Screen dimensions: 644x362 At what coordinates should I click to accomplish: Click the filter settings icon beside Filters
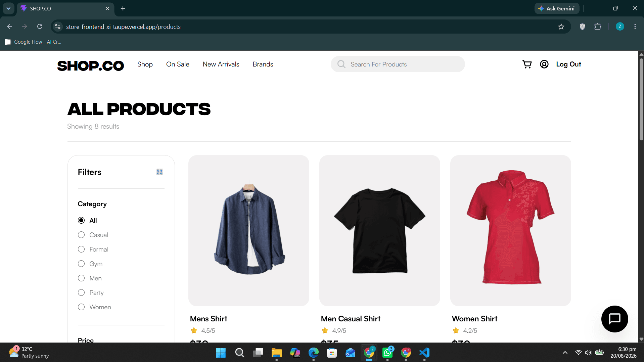click(159, 172)
